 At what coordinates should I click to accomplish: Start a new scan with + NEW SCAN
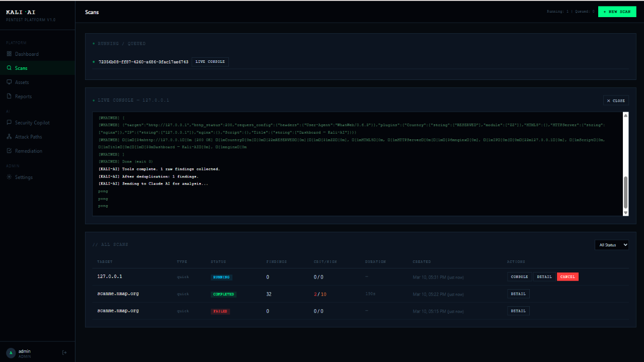(617, 12)
